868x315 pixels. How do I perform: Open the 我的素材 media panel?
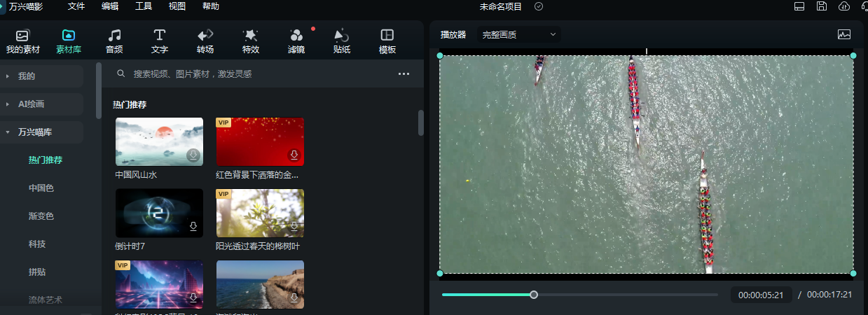coord(23,41)
